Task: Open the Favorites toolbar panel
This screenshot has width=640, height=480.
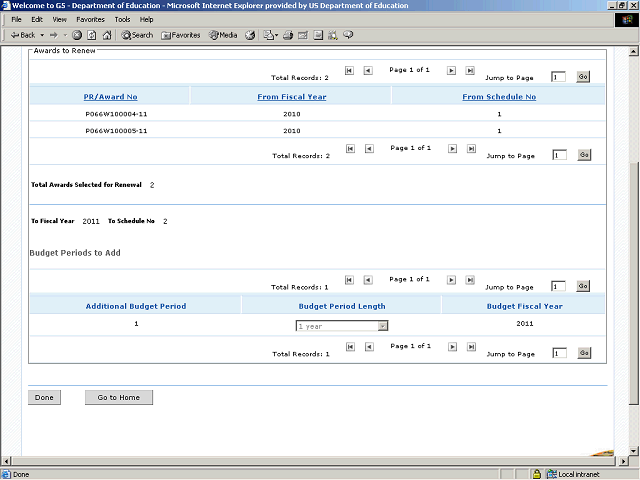Action: click(x=180, y=35)
